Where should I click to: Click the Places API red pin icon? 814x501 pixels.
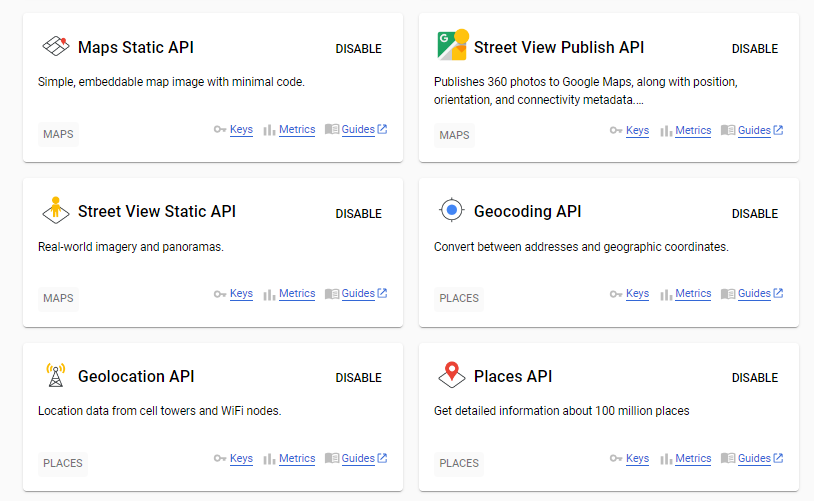click(452, 376)
